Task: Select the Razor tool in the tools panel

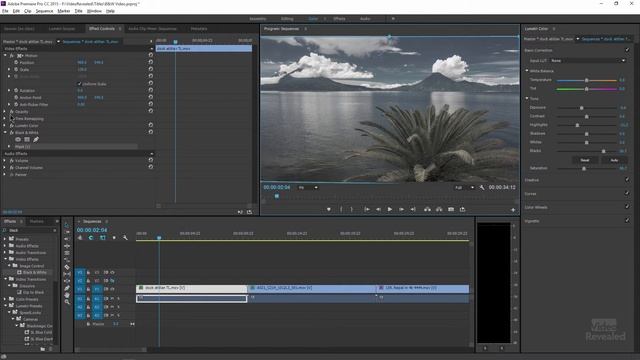Action: coord(67,267)
